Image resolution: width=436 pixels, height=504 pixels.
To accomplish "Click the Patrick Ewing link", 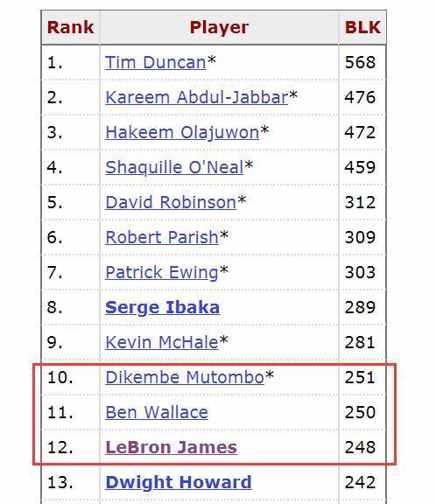I will 162,273.
